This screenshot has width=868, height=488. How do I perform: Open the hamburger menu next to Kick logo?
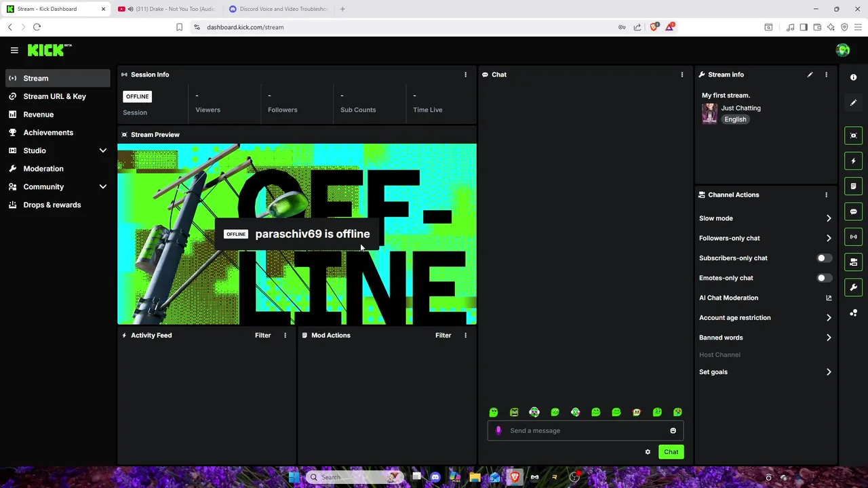14,50
